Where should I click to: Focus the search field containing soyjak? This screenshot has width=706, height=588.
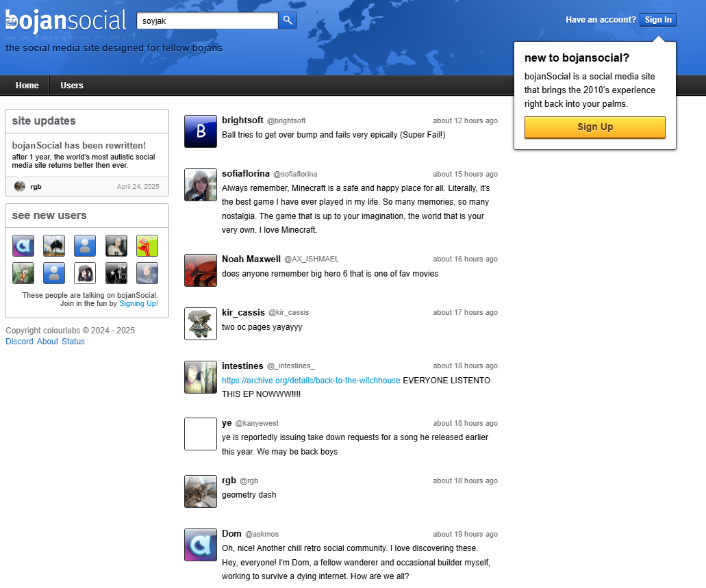click(207, 21)
